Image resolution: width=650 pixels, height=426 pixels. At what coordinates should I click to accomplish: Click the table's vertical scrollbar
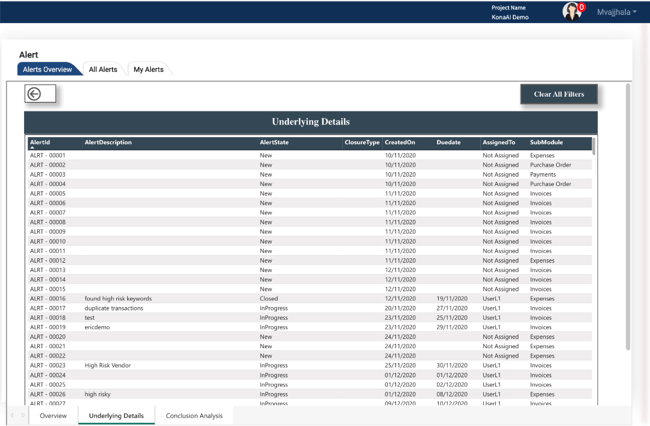pos(594,146)
